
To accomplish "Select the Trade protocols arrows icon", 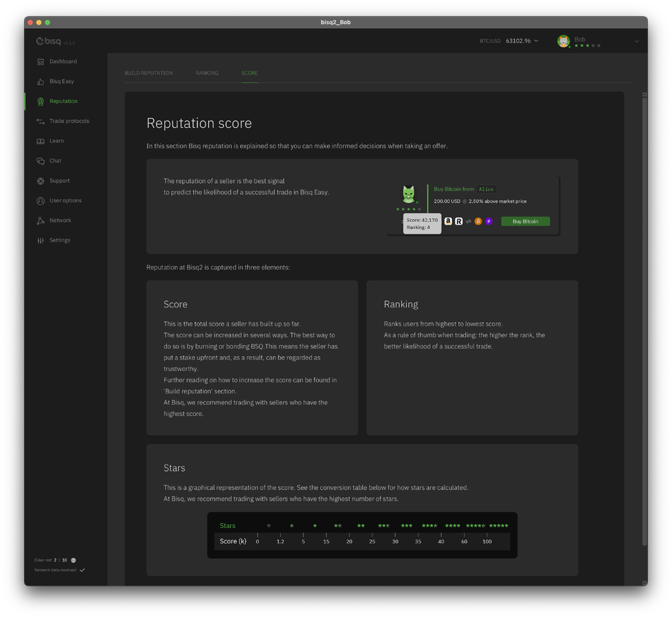I will pos(41,122).
